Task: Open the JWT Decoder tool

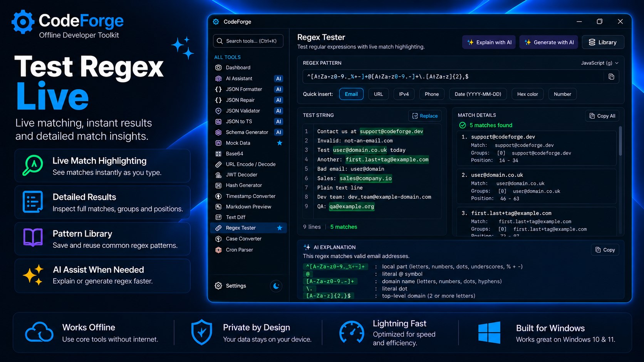Action: (248, 175)
